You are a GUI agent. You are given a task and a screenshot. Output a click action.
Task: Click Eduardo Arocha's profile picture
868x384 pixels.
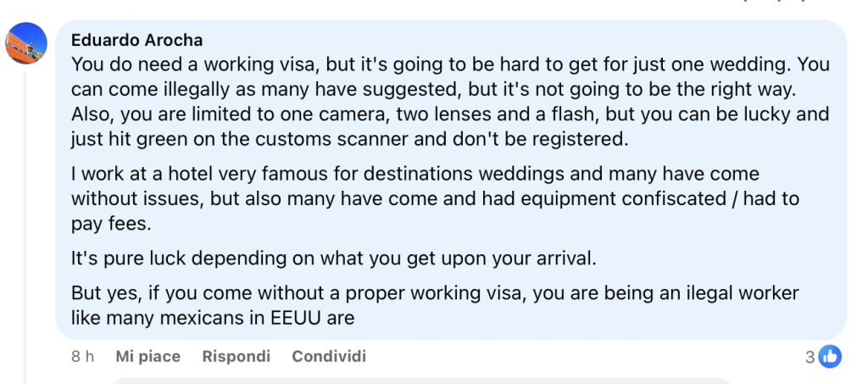pos(25,42)
